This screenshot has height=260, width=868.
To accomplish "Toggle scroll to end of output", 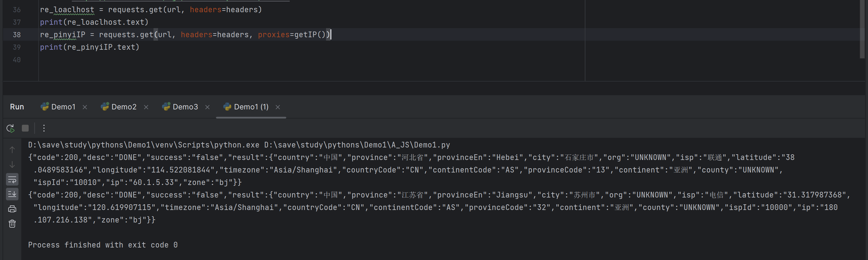I will [12, 194].
